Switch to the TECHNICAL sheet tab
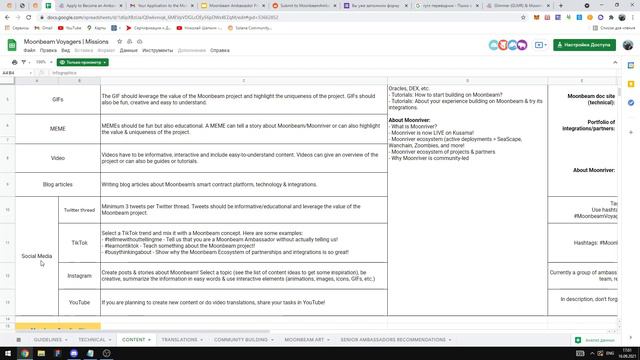 point(92,340)
